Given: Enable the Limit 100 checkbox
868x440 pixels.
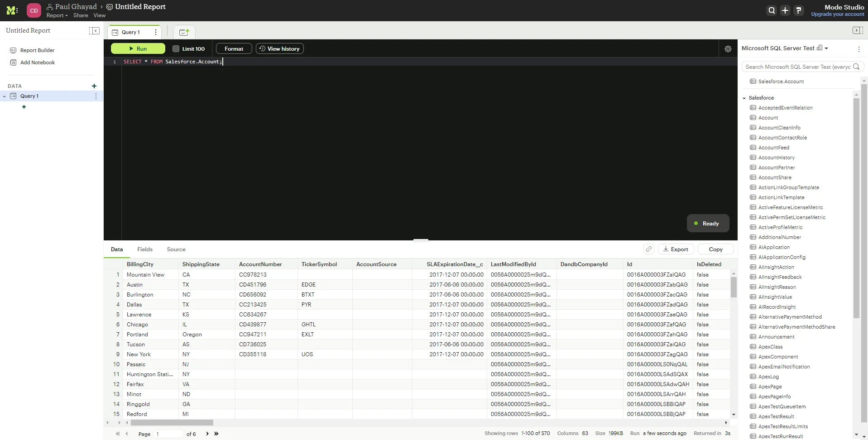Looking at the screenshot, I should pos(176,49).
